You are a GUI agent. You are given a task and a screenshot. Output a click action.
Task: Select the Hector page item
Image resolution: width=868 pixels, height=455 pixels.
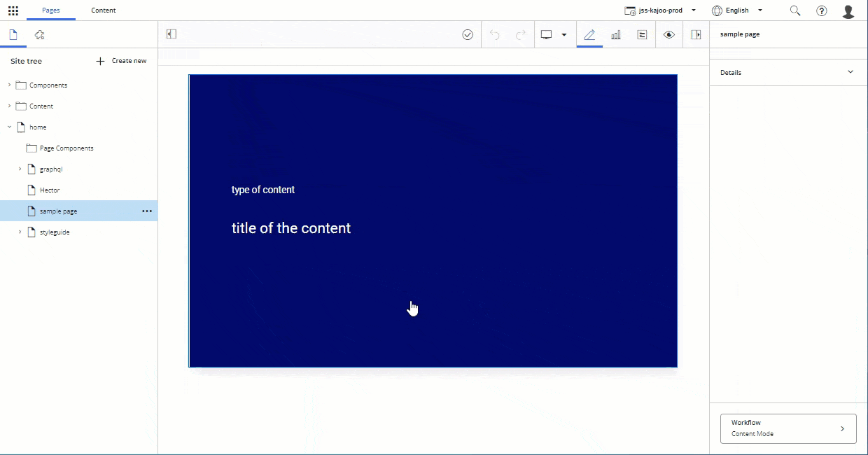pyautogui.click(x=50, y=190)
